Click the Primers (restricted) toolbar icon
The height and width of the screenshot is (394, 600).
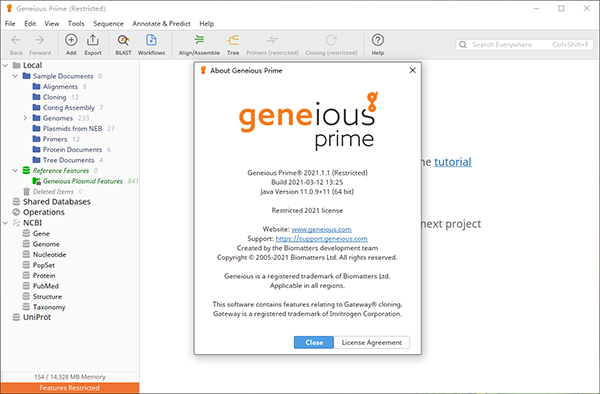click(x=272, y=40)
